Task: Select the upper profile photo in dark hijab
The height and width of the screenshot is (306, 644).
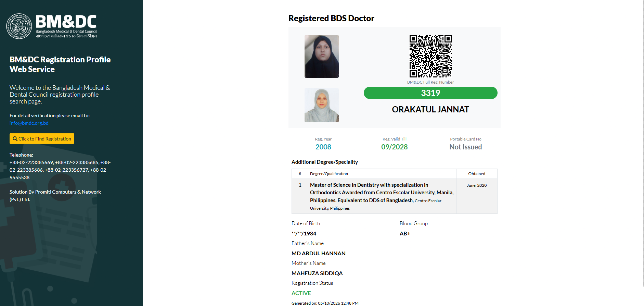Action: click(x=322, y=57)
